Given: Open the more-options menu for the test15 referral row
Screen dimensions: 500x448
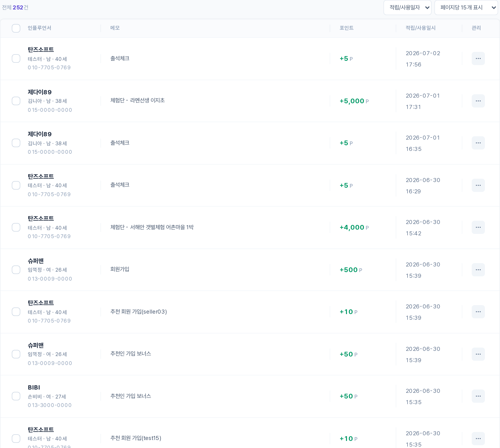Looking at the screenshot, I should [478, 439].
